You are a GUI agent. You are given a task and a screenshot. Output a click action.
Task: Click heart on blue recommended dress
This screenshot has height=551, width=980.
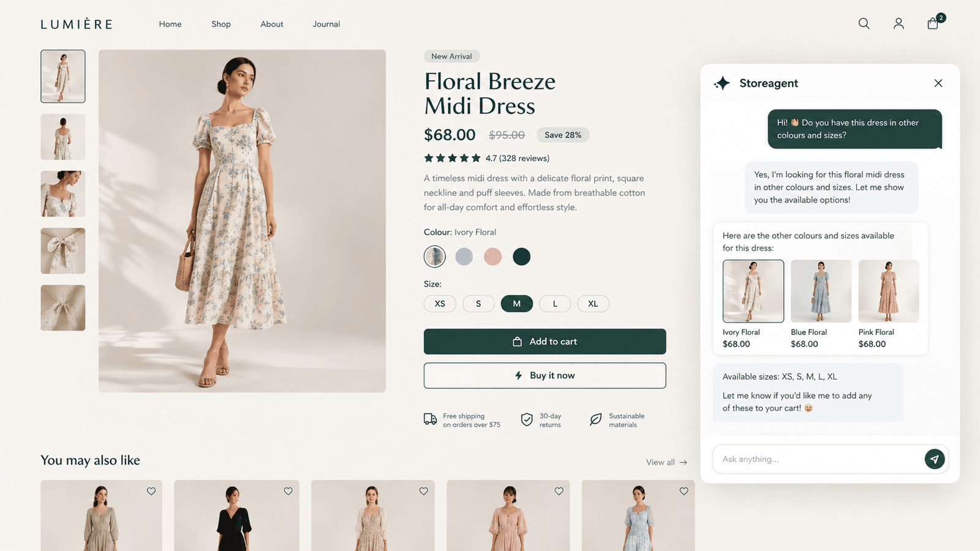[x=684, y=491]
